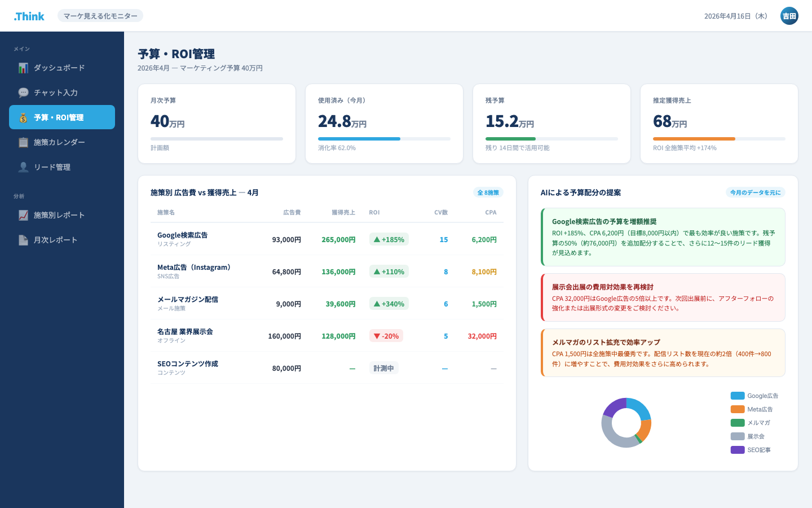Click the Meta広告 orange legend swatch
The image size is (812, 508).
click(x=738, y=409)
